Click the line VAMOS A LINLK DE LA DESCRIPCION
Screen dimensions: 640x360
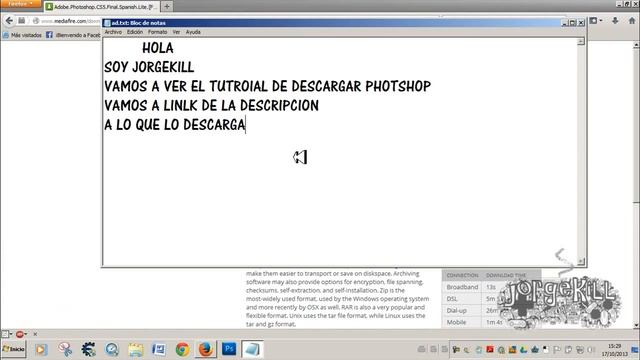pyautogui.click(x=211, y=106)
